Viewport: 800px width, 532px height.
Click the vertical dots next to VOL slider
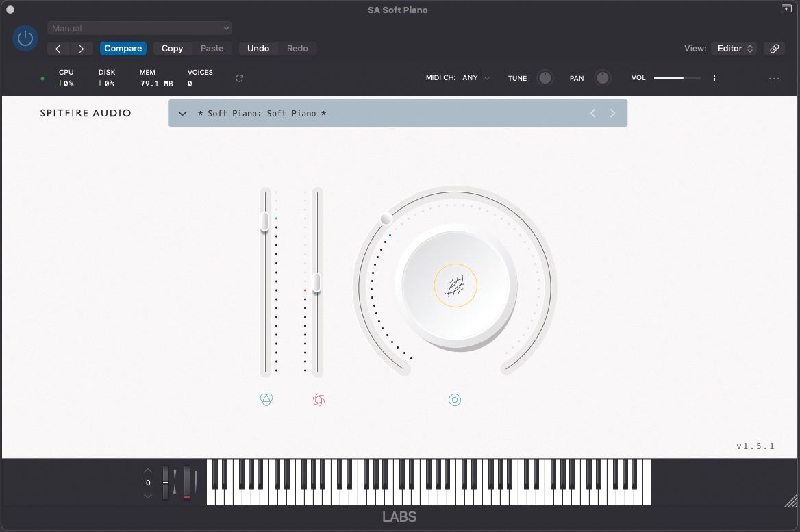pos(714,78)
